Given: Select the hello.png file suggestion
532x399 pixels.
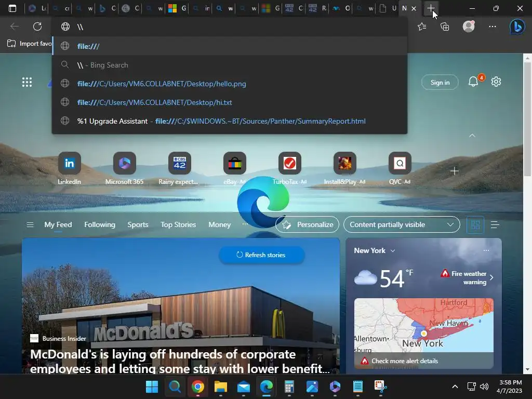Looking at the screenshot, I should click(x=230, y=84).
